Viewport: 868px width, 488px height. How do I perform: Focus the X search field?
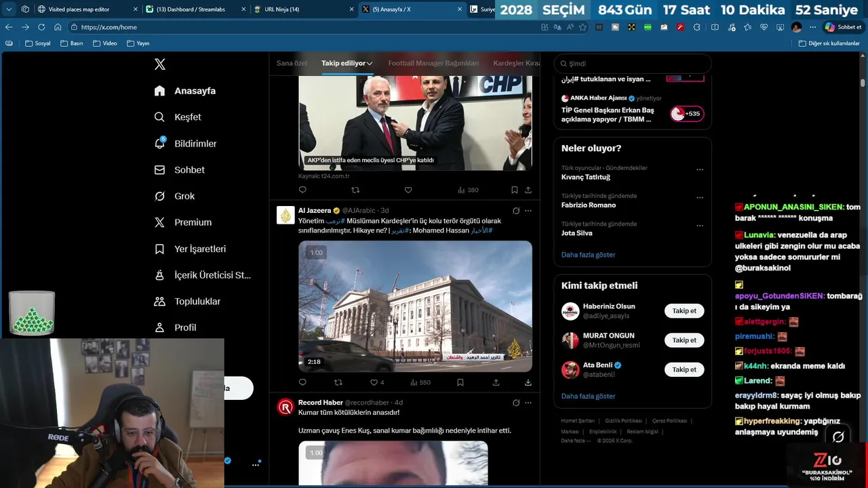coord(633,64)
